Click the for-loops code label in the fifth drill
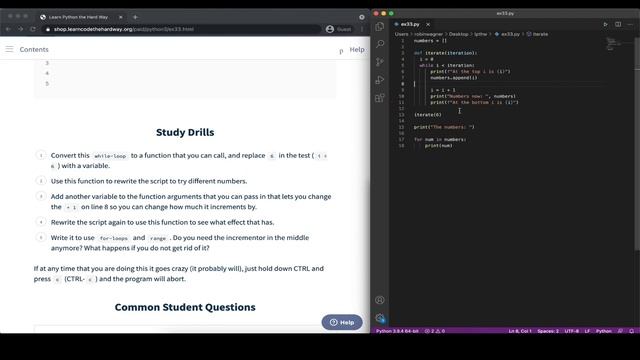Screen dimensions: 640x360 (114, 238)
